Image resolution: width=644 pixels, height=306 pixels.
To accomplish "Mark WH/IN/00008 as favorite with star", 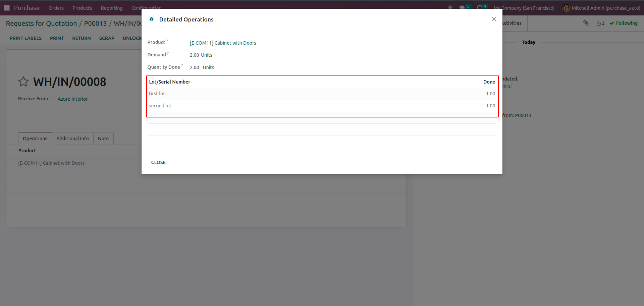I will pyautogui.click(x=23, y=82).
